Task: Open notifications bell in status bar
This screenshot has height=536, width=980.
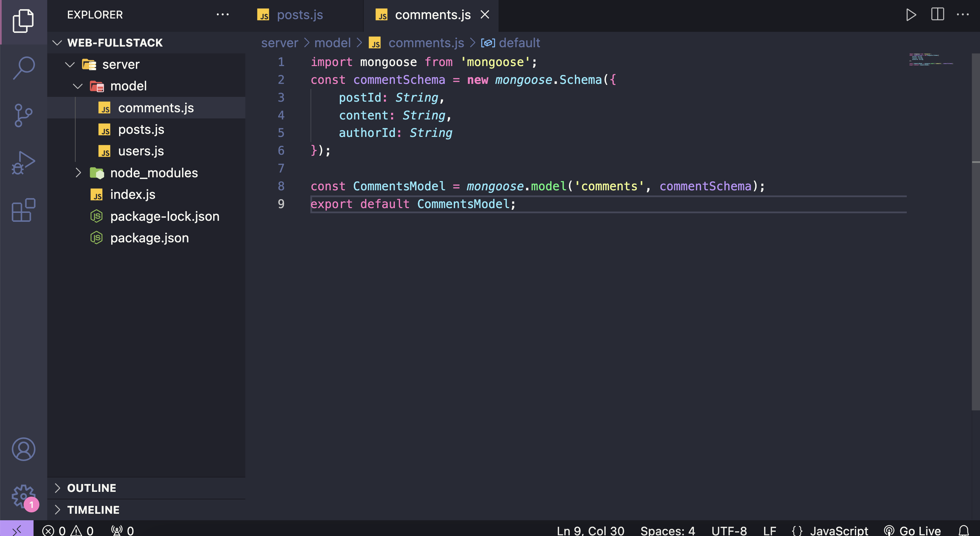Action: coord(964,530)
